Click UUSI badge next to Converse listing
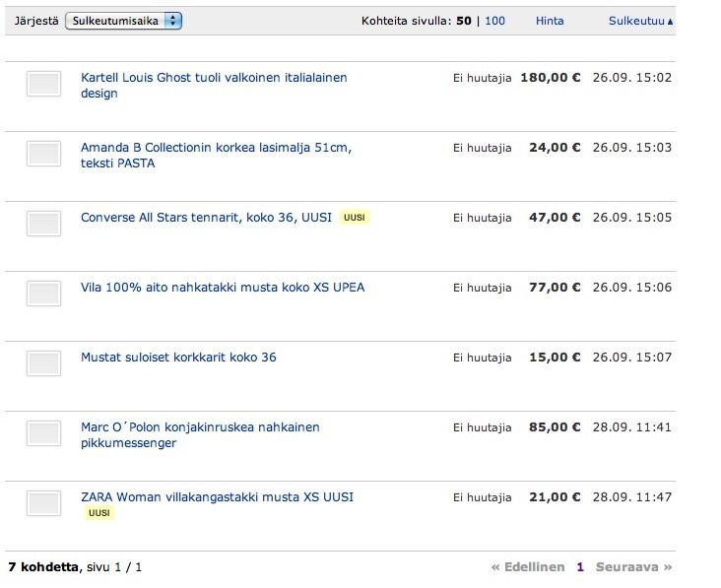Screen dimensions: 721x588 pyautogui.click(x=354, y=218)
